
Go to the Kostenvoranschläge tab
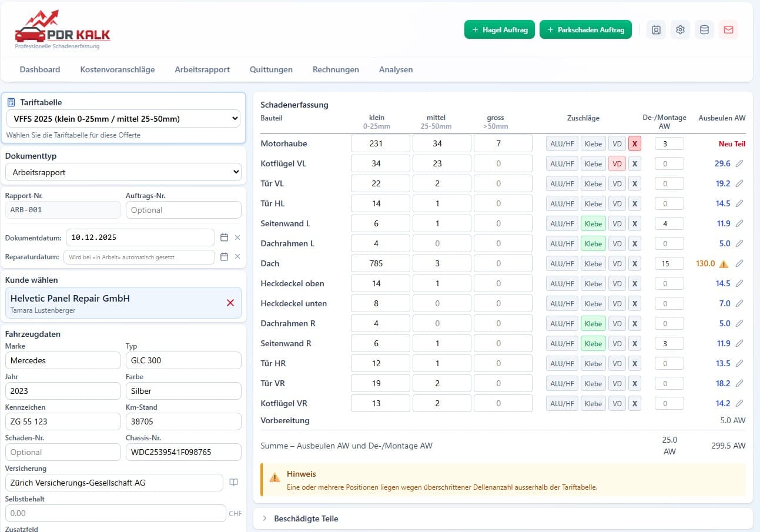[x=118, y=69]
